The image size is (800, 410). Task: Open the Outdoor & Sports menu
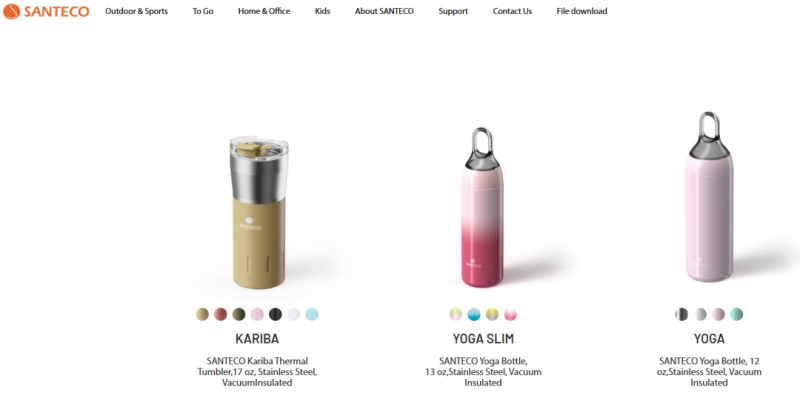click(x=136, y=11)
